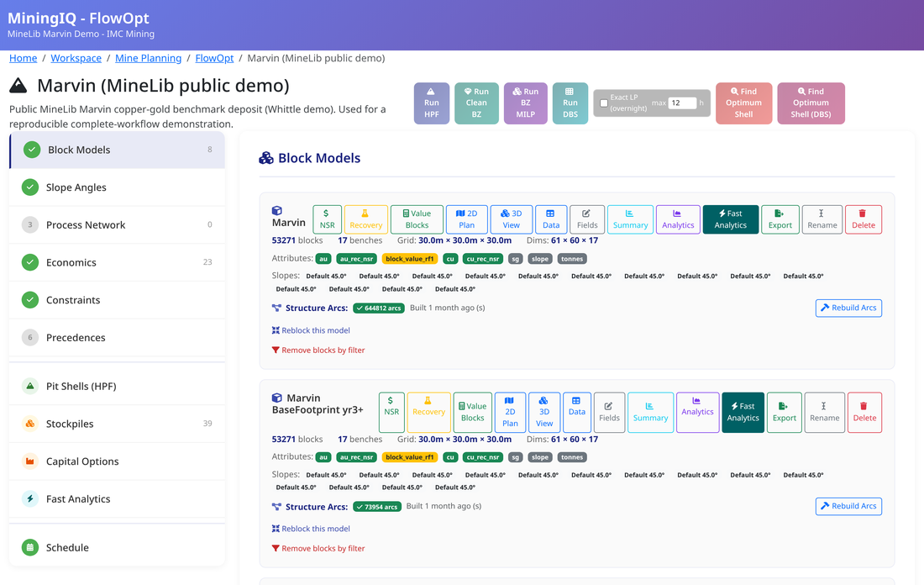Viewport: 924px width, 585px height.
Task: Export the Marvin BaseFootprint yr3+ model
Action: (785, 412)
